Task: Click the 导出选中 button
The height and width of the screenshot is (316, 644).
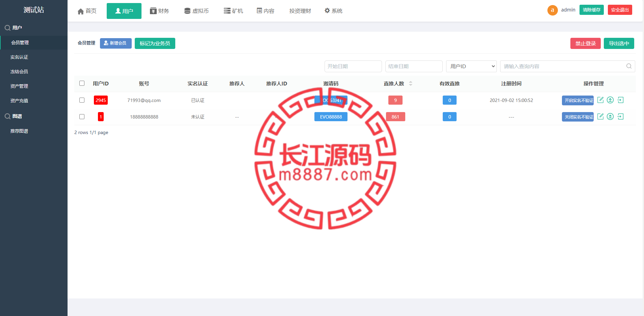Action: tap(619, 43)
